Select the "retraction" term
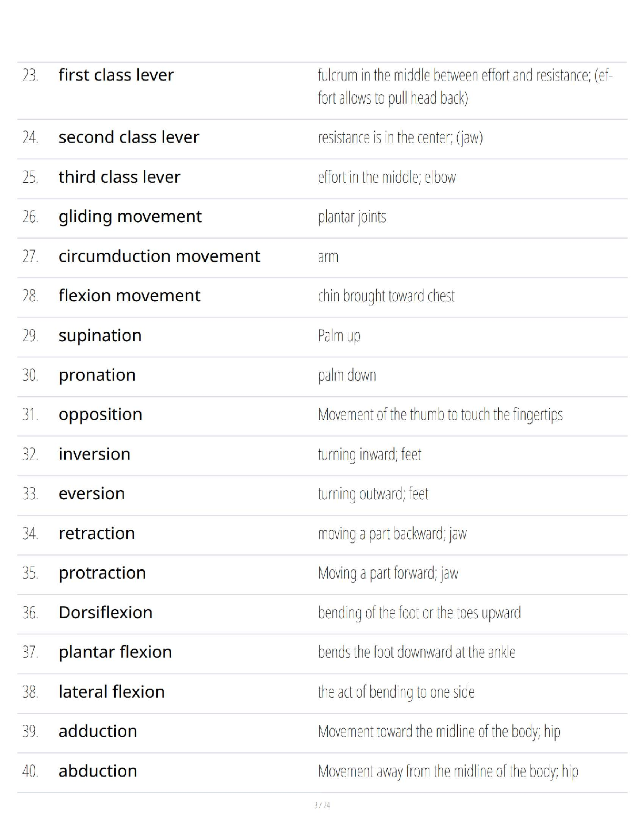The image size is (644, 834). (97, 533)
